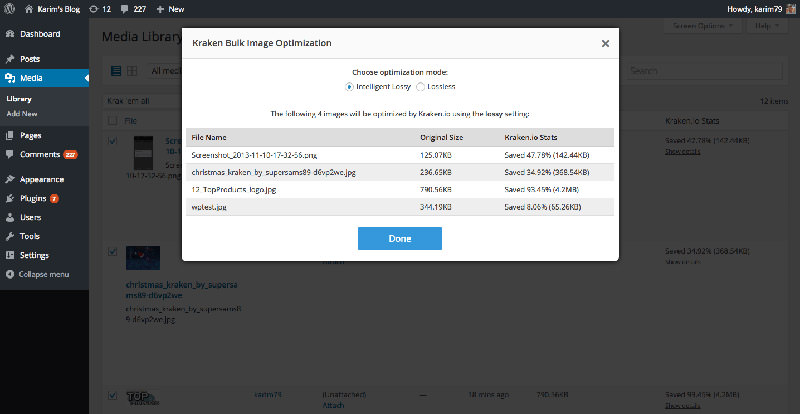This screenshot has width=800, height=414.
Task: Click the TOP products logo thumbnail
Action: tap(143, 399)
